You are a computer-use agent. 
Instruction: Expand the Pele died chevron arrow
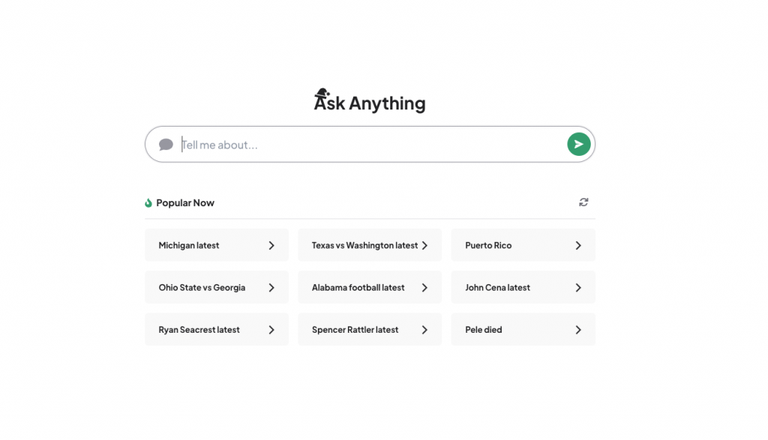[578, 329]
